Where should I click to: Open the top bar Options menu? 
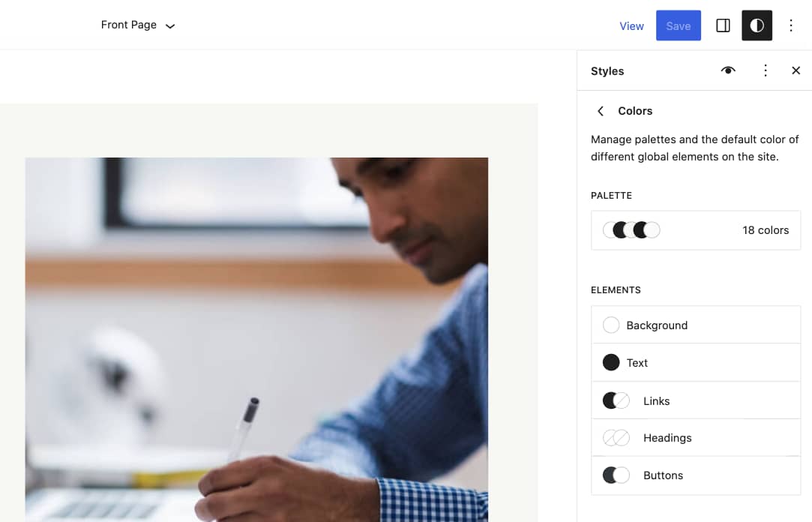[791, 25]
